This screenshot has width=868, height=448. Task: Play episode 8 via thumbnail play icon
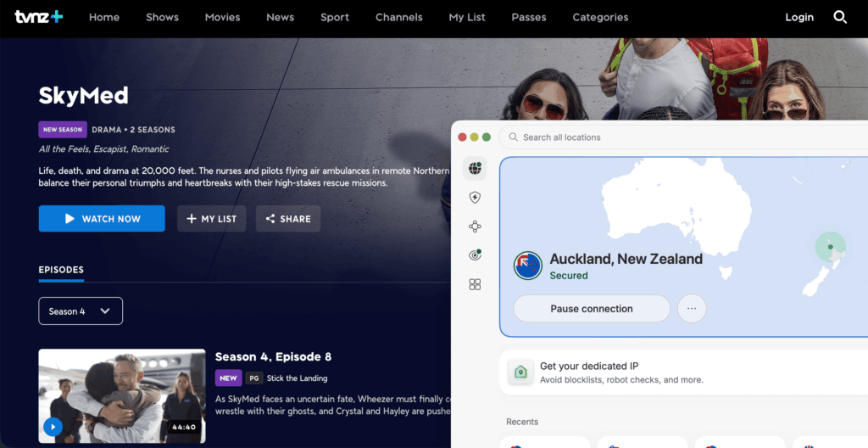53,427
